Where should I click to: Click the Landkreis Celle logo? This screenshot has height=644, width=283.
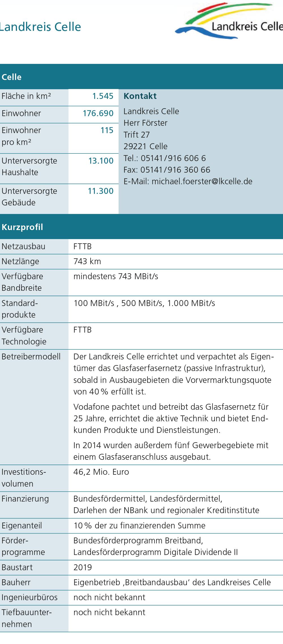click(229, 21)
